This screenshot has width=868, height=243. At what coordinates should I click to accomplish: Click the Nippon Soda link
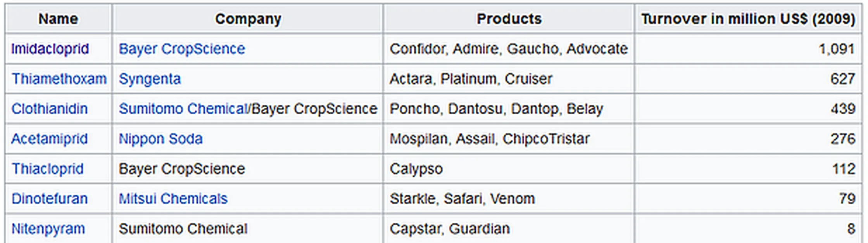click(160, 139)
